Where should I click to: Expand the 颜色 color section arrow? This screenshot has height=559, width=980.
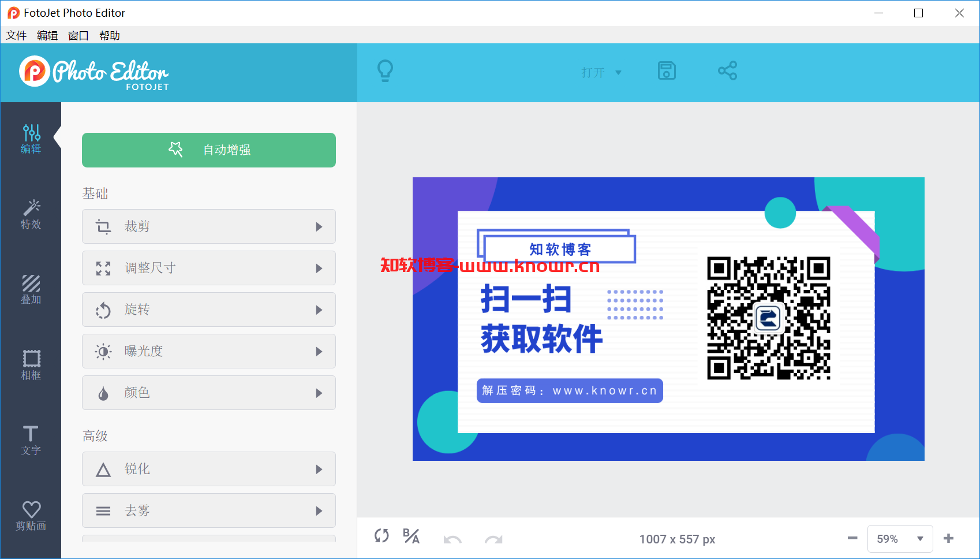pyautogui.click(x=319, y=393)
